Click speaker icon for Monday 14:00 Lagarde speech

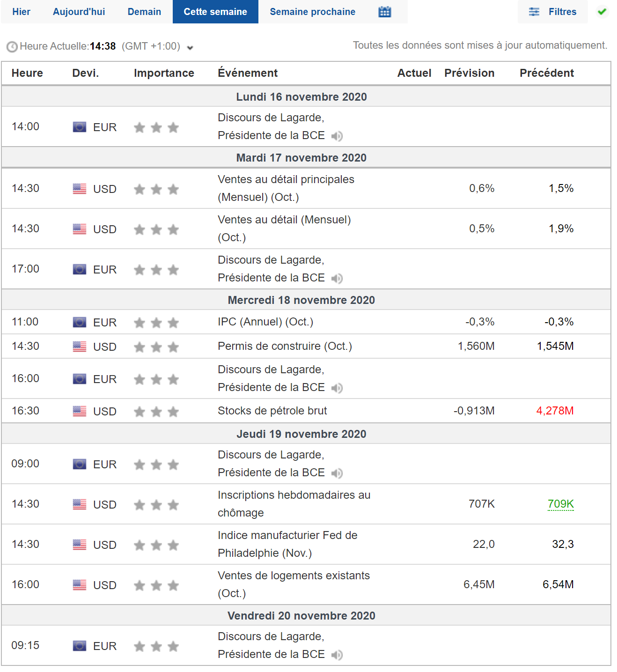point(337,136)
